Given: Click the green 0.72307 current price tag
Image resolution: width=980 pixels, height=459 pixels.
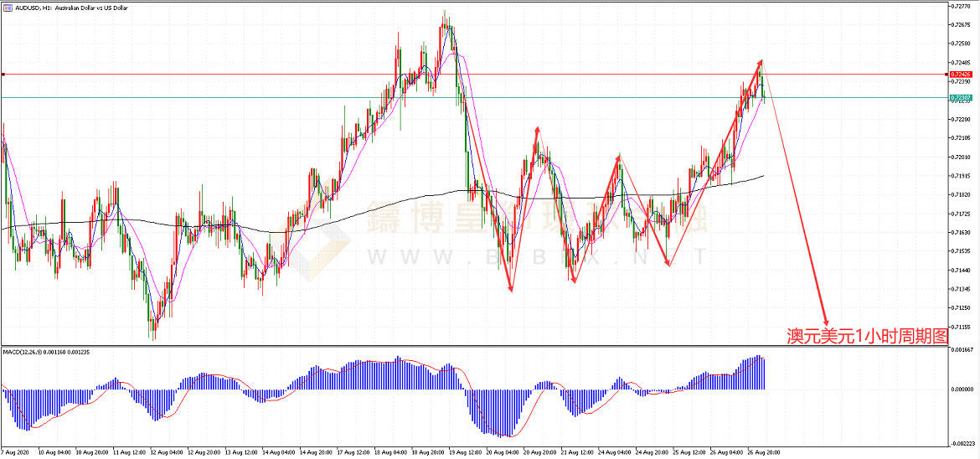Looking at the screenshot, I should coord(961,98).
